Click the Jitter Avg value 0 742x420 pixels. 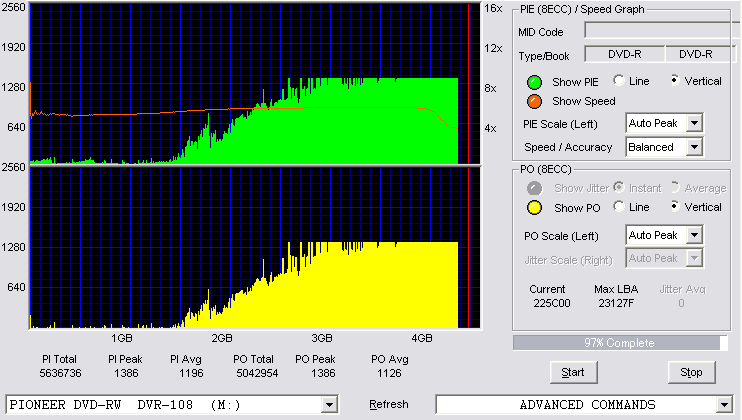681,303
